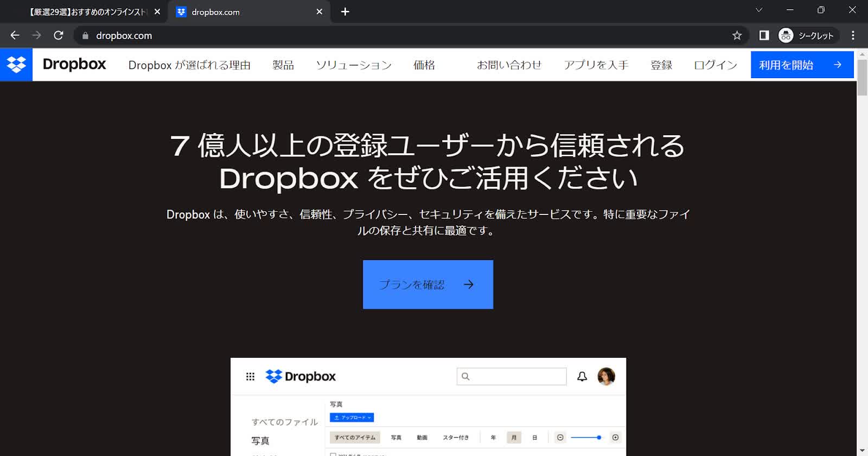Click the 登録 link
868x456 pixels.
click(661, 65)
